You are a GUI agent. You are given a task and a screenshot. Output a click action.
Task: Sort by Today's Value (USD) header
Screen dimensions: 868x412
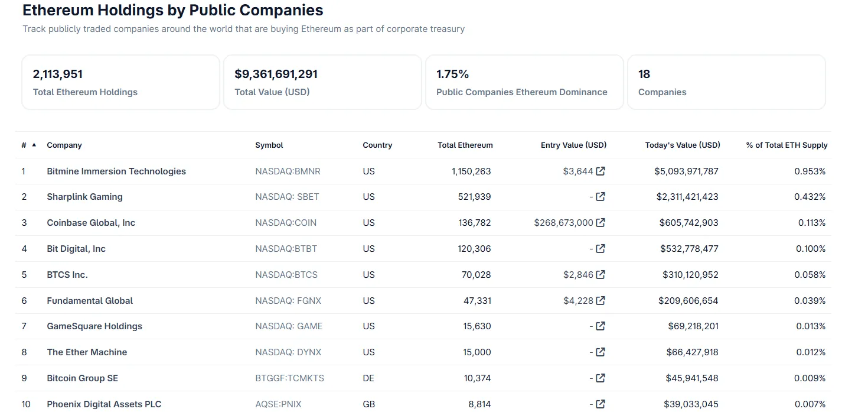pyautogui.click(x=682, y=145)
